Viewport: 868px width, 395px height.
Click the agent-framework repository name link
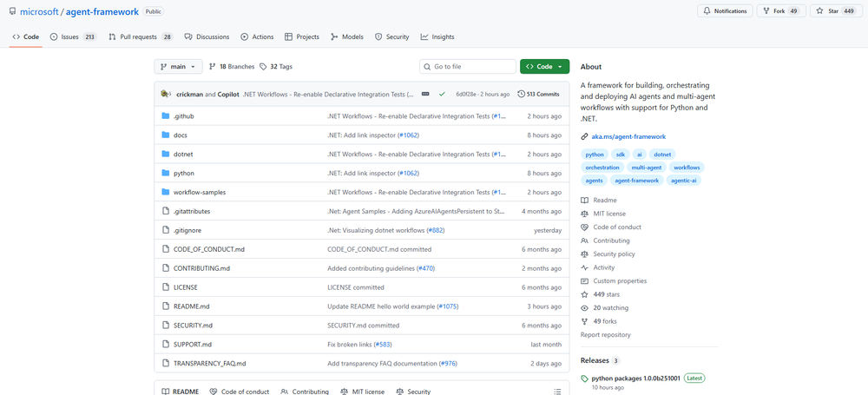(102, 11)
